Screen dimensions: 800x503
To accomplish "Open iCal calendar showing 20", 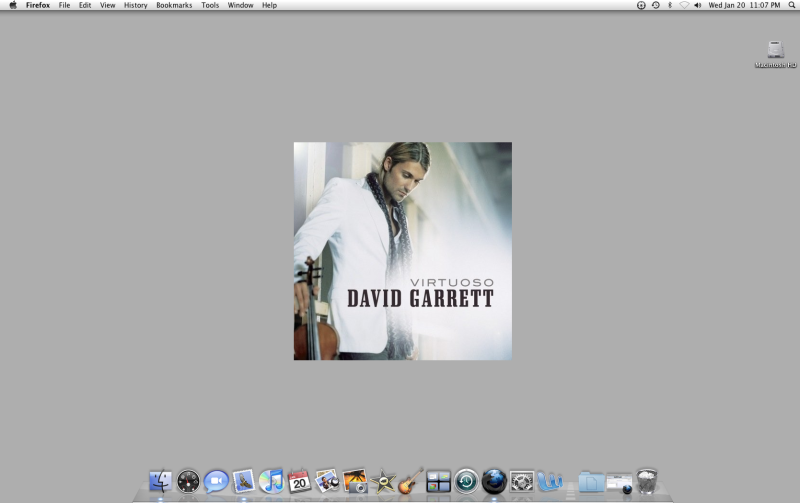I will [299, 481].
